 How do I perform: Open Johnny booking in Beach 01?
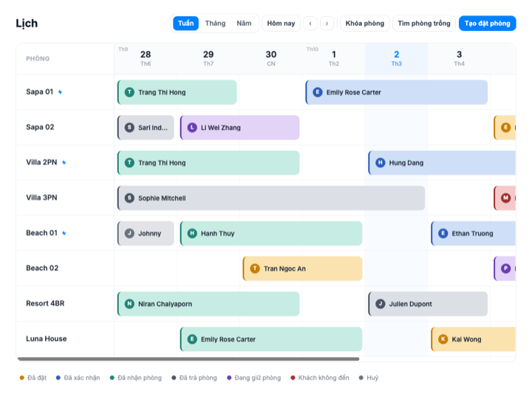tap(146, 234)
